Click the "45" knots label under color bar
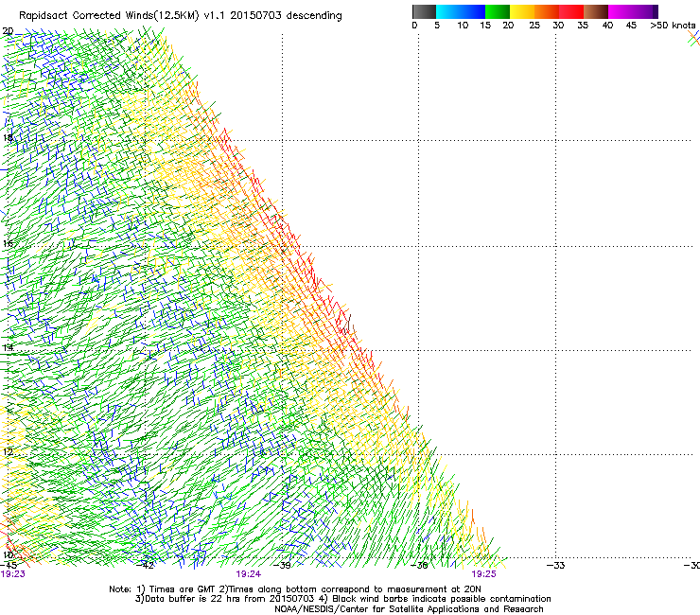This screenshot has width=700, height=615. (631, 26)
